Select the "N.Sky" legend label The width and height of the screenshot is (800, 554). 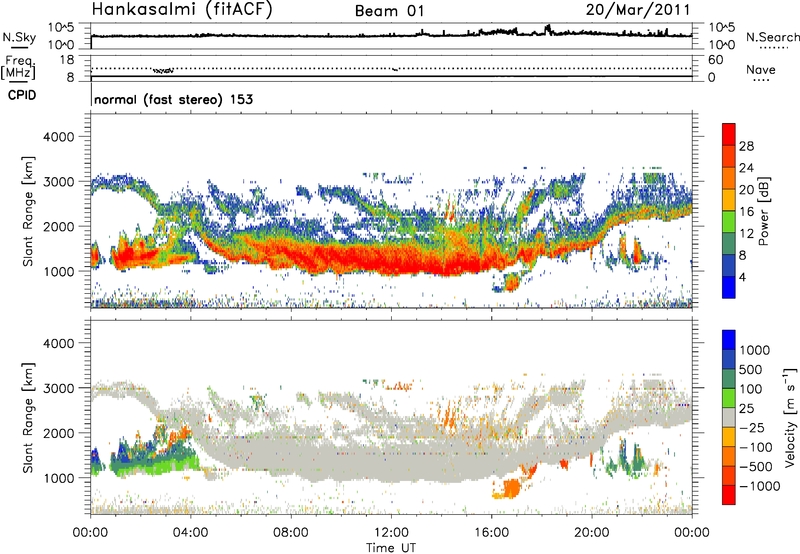(x=19, y=37)
